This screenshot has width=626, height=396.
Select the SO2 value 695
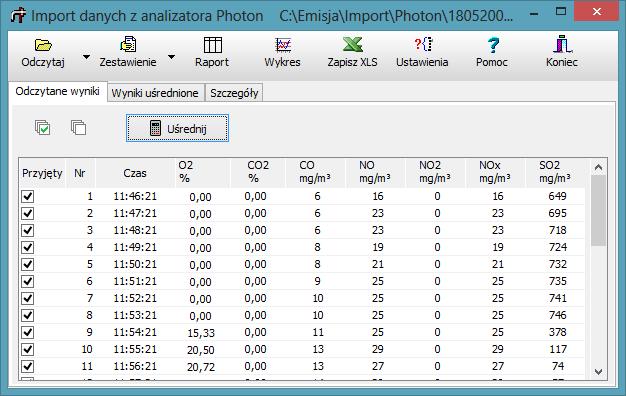[557, 213]
